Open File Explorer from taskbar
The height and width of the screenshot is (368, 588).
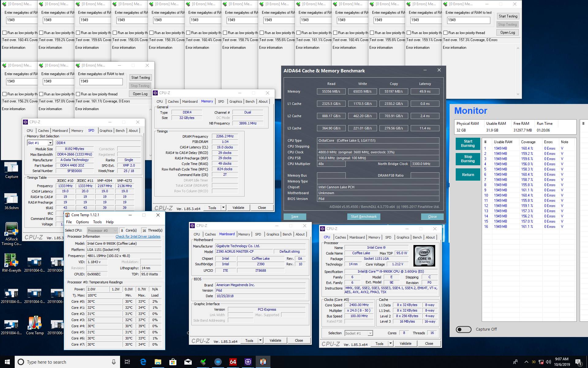click(x=158, y=362)
